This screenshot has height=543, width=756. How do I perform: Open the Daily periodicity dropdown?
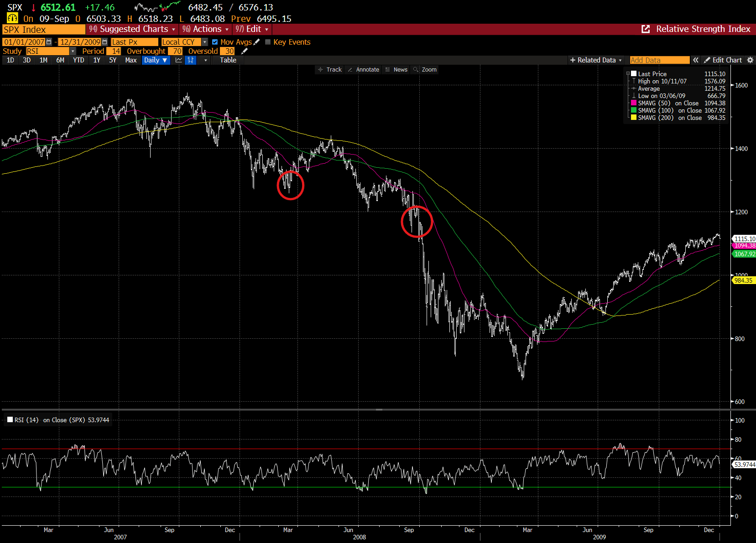point(156,60)
